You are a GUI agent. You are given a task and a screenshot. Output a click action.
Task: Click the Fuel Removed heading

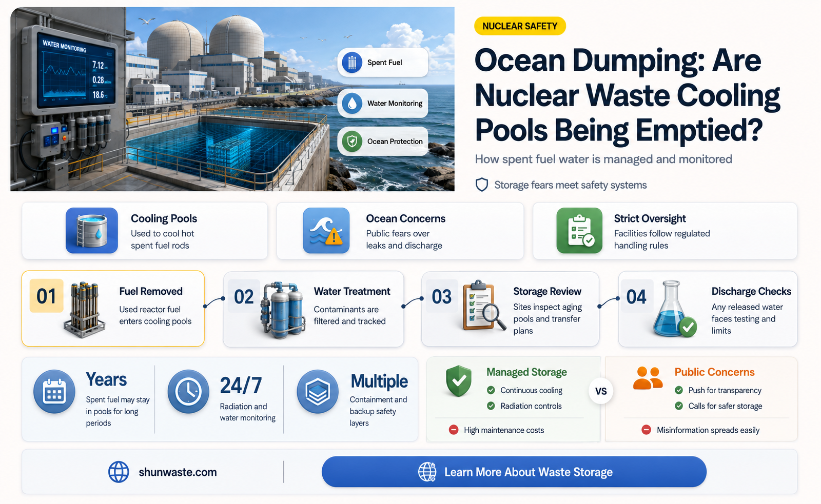[x=151, y=291]
